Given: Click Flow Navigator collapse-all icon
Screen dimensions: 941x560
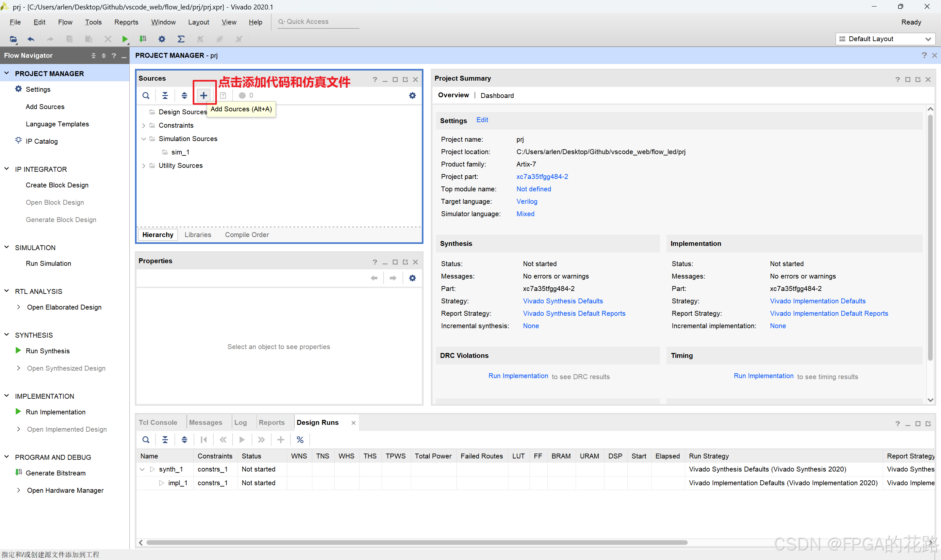Looking at the screenshot, I should (94, 56).
